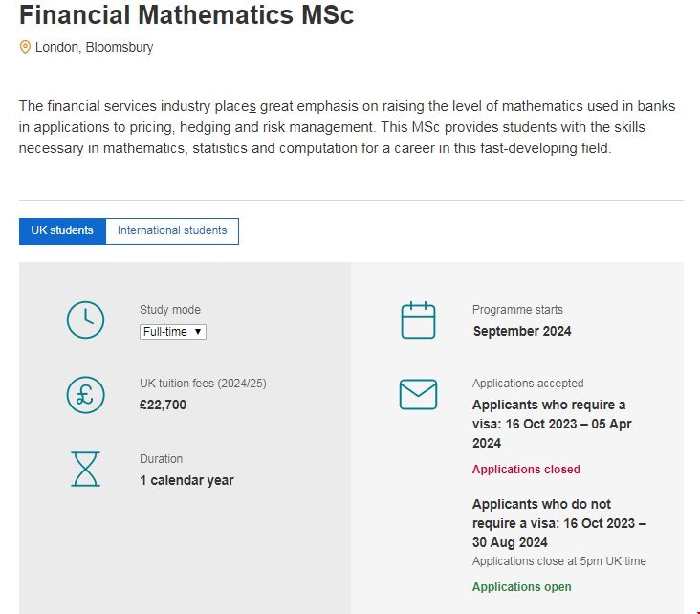Click the calendar icon for Programme starts

coord(418,320)
